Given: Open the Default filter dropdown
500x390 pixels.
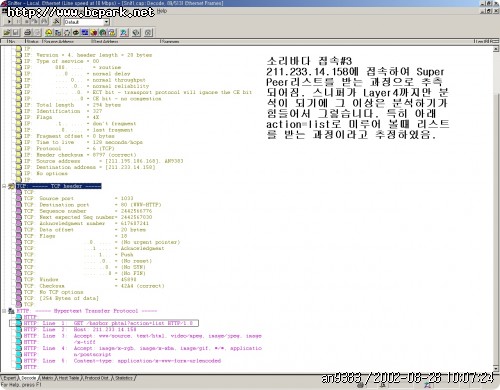Looking at the screenshot, I should click(106, 22).
